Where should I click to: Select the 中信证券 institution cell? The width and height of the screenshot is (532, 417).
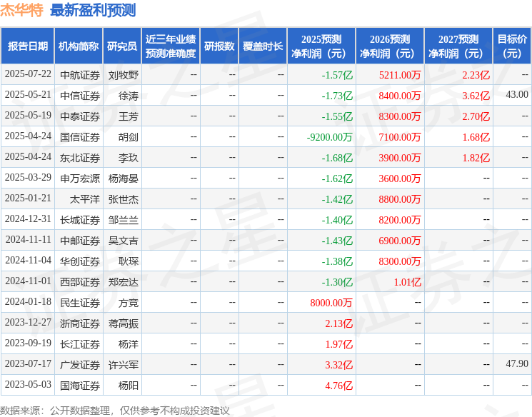pos(80,96)
